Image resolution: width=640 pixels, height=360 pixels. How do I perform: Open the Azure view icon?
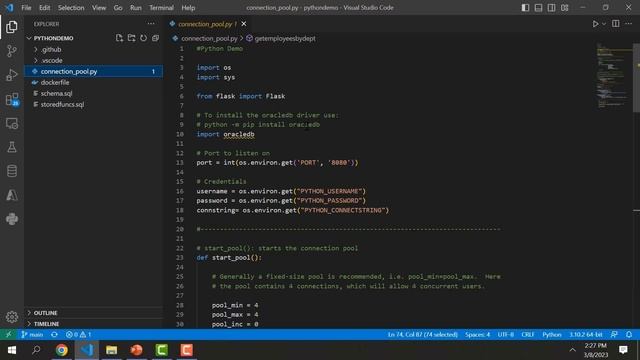(x=12, y=195)
